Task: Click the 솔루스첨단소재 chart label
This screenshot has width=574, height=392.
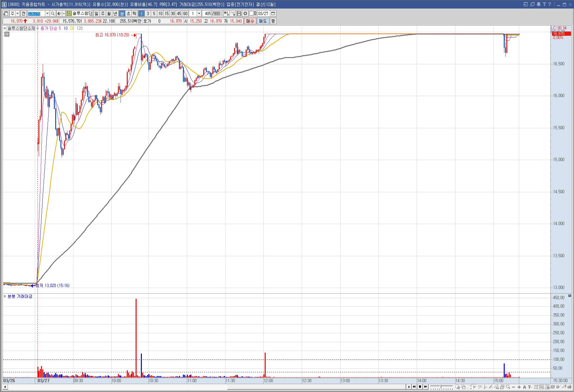Action: [x=21, y=29]
